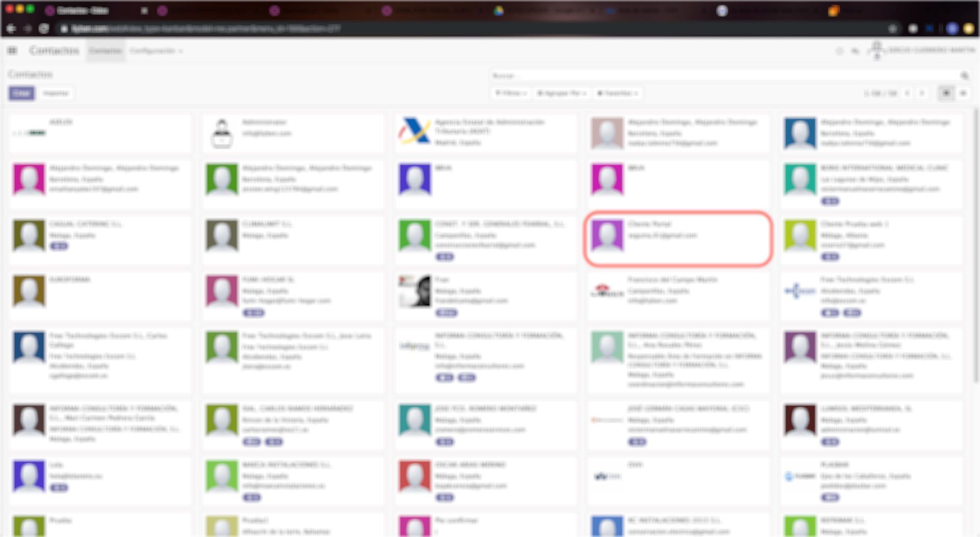Click browser back arrow
Screen dimensions: 980x537
pos(11,29)
